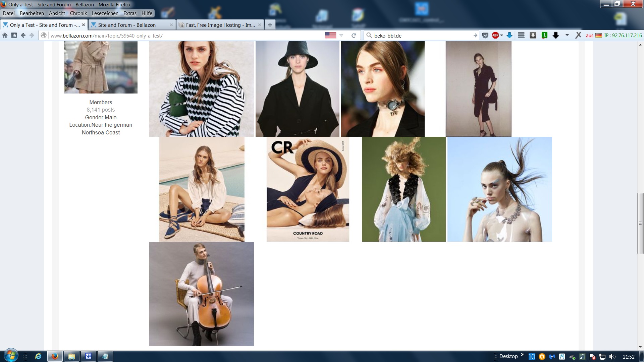This screenshot has width=644, height=362.
Task: Open the Country Road magazine cover thumbnail
Action: point(308,189)
